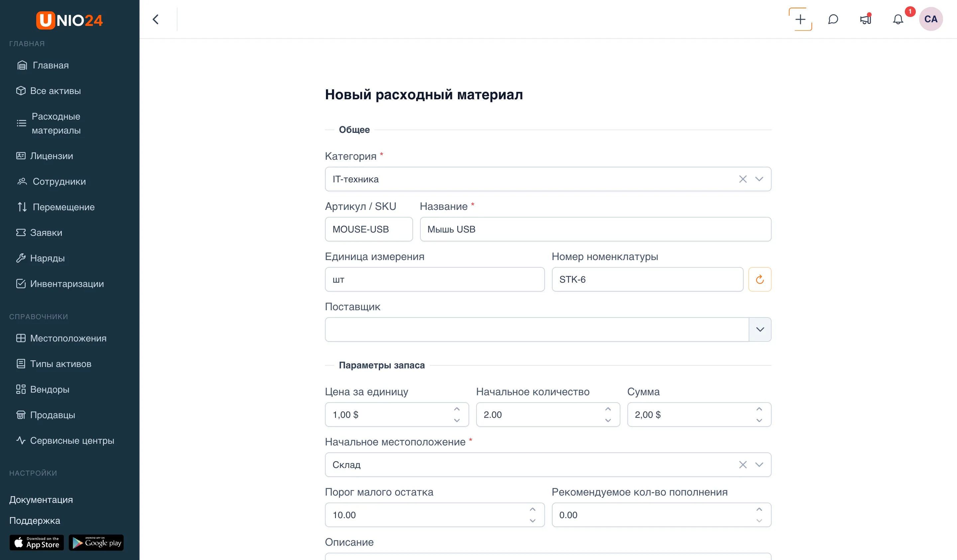Click the Продавцы shop icon
957x560 pixels.
tap(21, 415)
